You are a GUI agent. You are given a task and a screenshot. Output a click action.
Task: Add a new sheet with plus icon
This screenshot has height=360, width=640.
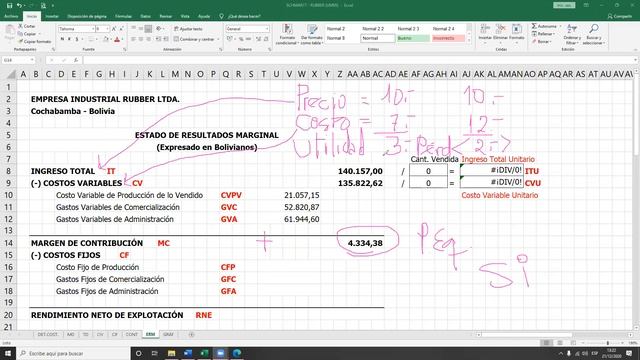pos(191,335)
